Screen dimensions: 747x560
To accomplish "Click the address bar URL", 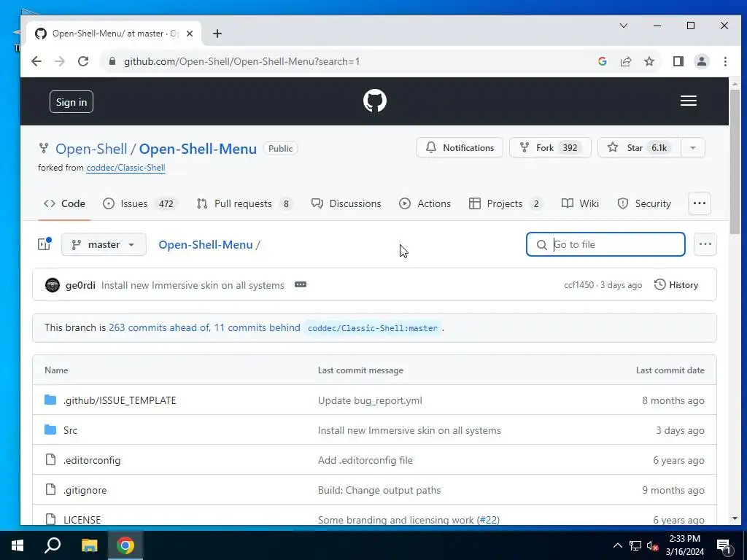I will [x=241, y=61].
